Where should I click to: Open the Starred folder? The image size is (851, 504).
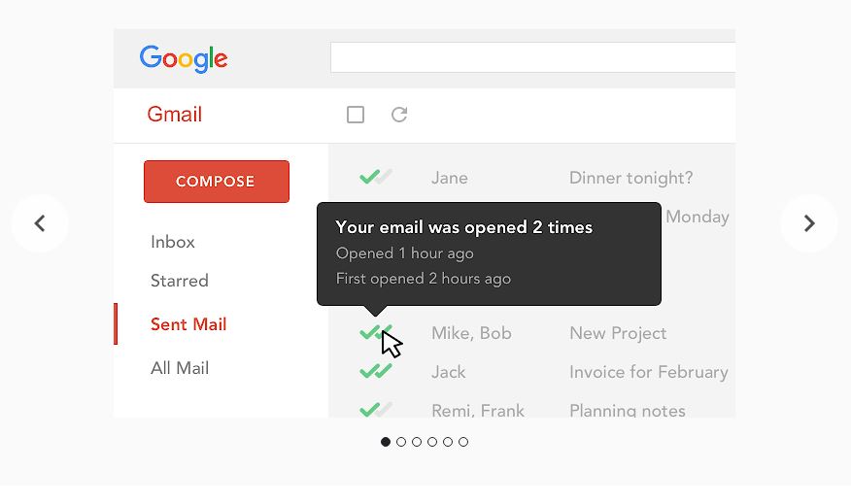pyautogui.click(x=180, y=281)
